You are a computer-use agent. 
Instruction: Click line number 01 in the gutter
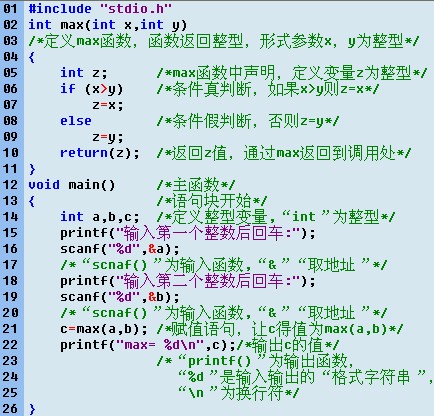[x=10, y=8]
